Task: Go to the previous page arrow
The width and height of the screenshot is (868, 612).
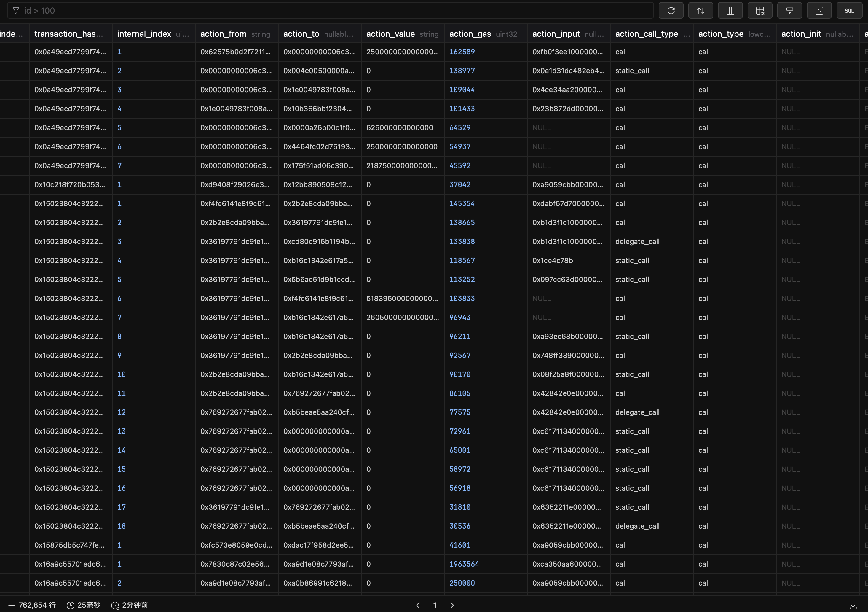Action: 418,605
